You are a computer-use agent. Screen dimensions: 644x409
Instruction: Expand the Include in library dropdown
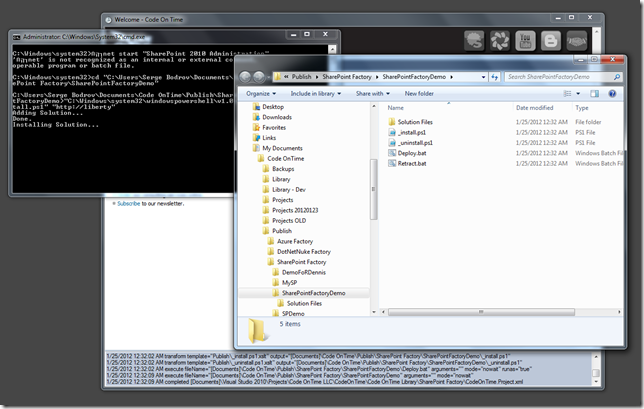(x=314, y=93)
